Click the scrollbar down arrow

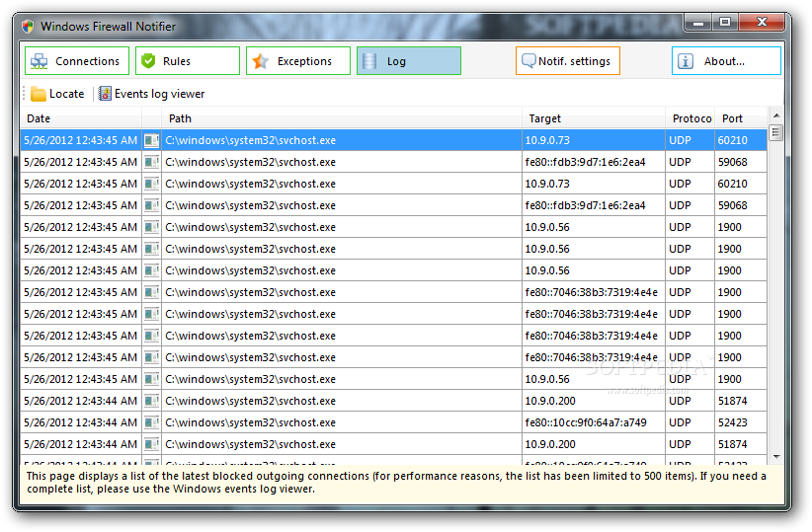pos(775,457)
